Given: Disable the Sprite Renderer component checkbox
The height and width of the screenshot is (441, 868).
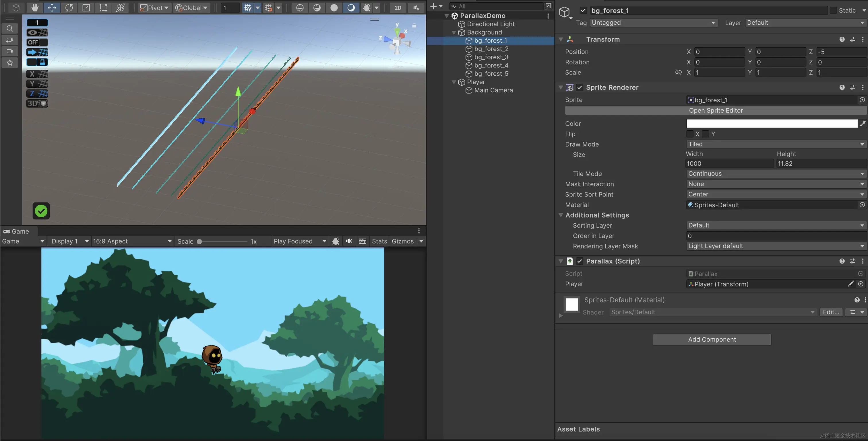Looking at the screenshot, I should (580, 87).
